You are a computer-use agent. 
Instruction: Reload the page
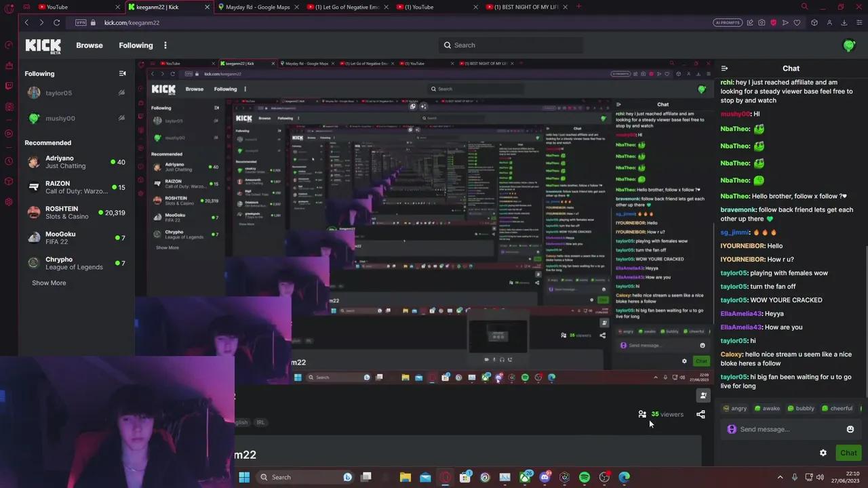57,22
